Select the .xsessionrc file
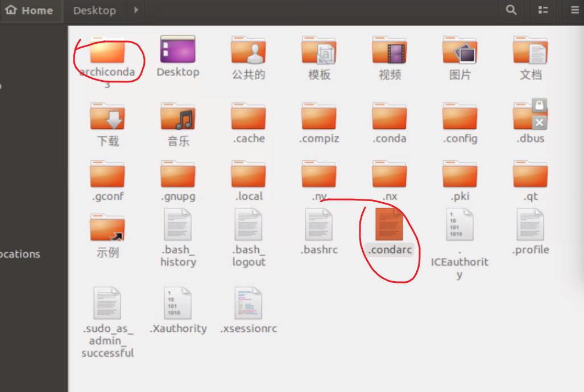This screenshot has height=392, width=584. click(248, 303)
